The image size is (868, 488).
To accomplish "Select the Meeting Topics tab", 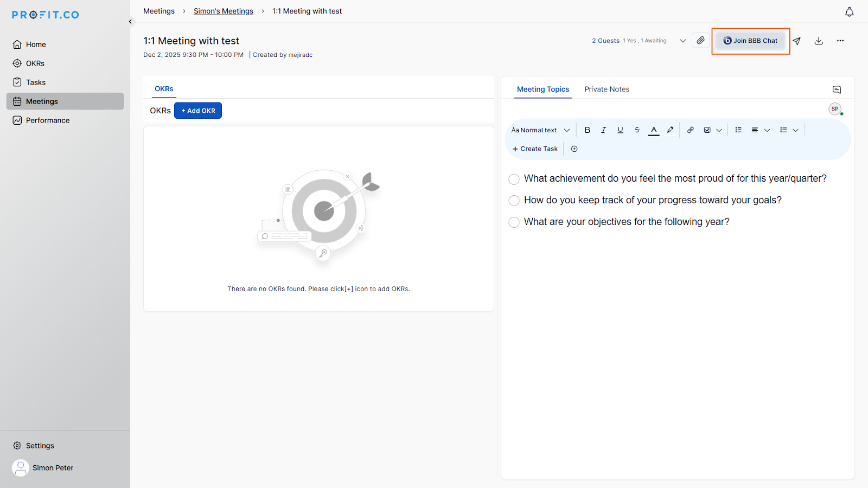I will pos(543,89).
